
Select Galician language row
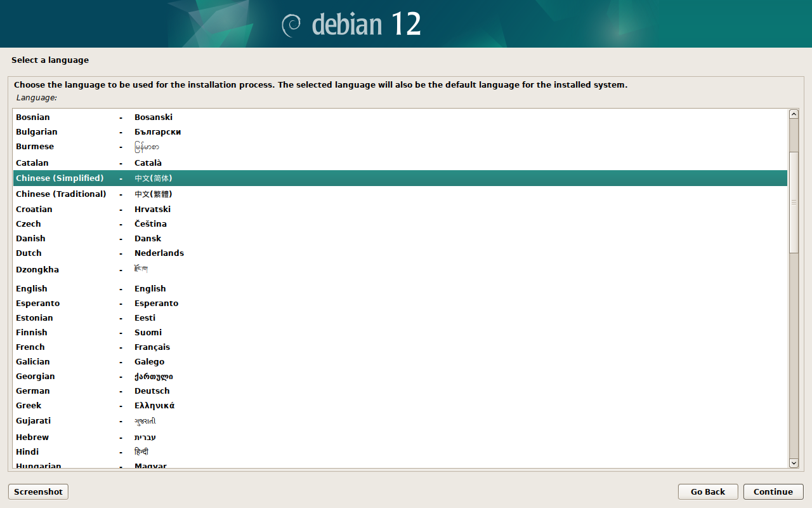400,361
